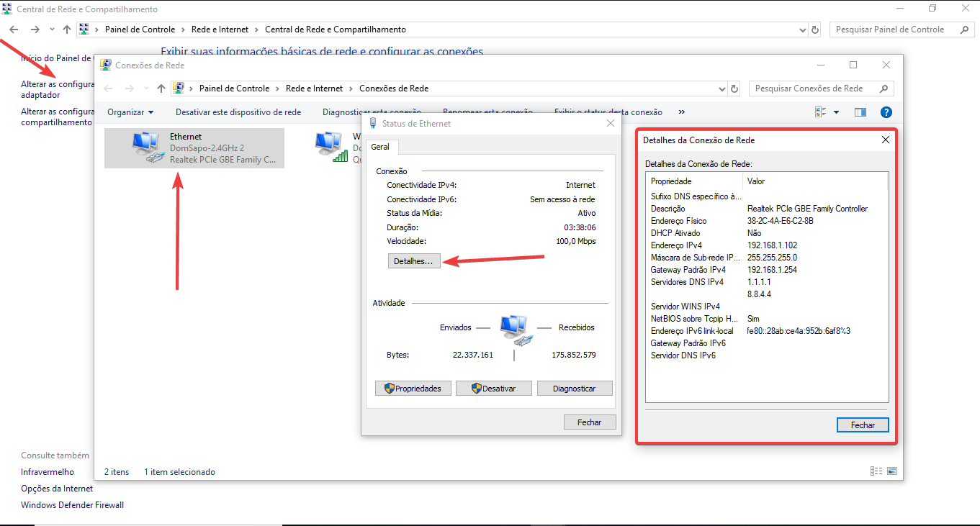Select the DHCP Ativado row

(767, 233)
